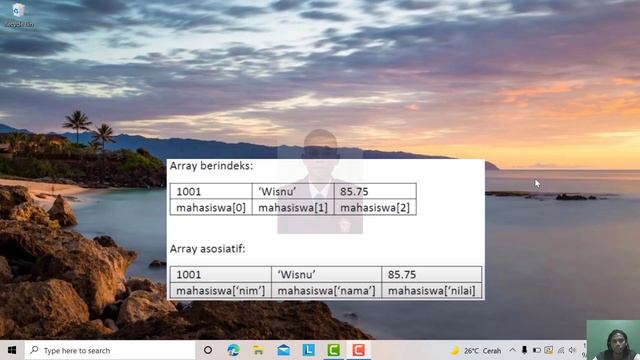640x360 pixels.
Task: Click '85.75' in the berindeks table
Action: click(x=354, y=191)
